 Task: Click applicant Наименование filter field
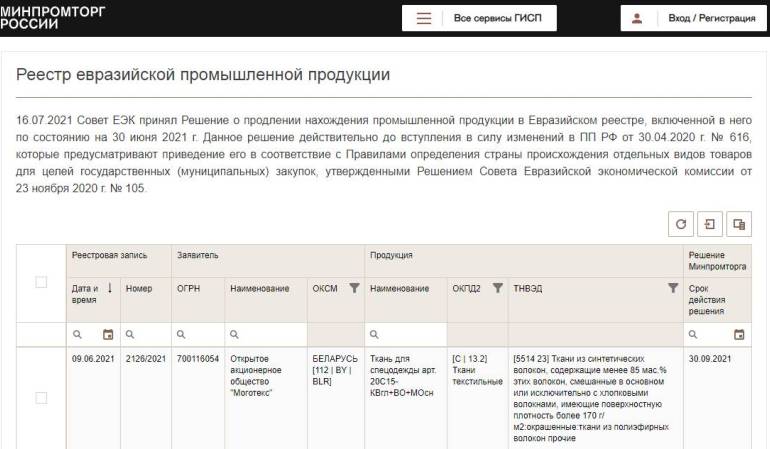point(266,335)
